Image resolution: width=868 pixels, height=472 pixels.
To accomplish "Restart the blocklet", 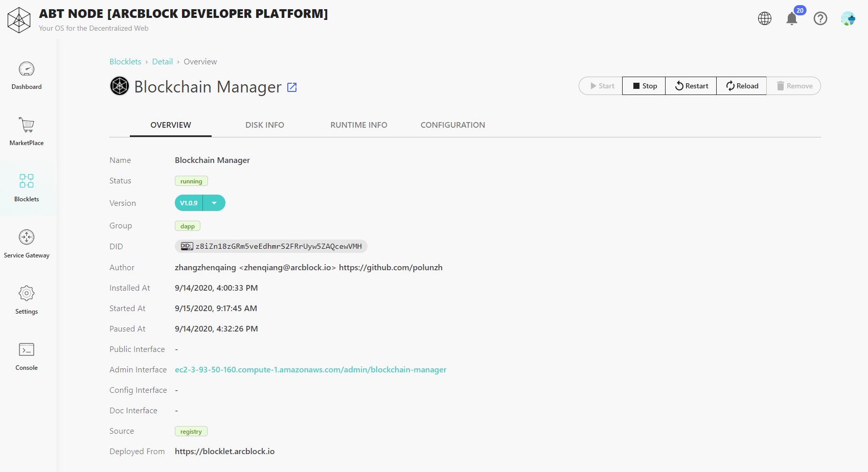I will click(x=691, y=86).
